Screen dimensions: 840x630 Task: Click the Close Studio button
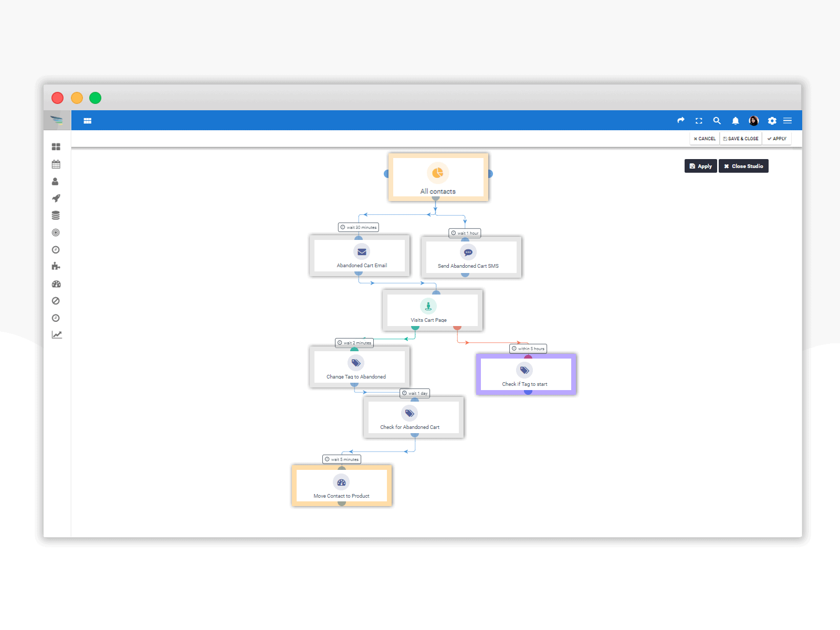[x=743, y=166]
